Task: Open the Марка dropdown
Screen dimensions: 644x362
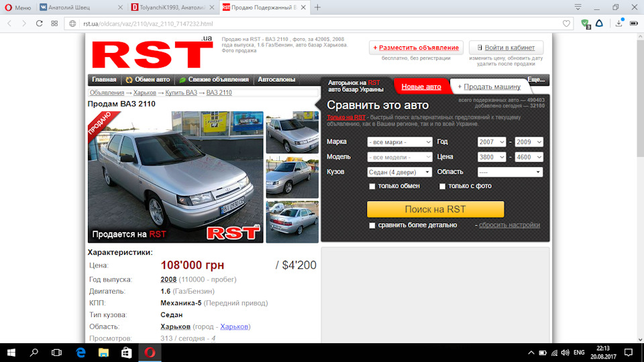Action: coord(400,142)
